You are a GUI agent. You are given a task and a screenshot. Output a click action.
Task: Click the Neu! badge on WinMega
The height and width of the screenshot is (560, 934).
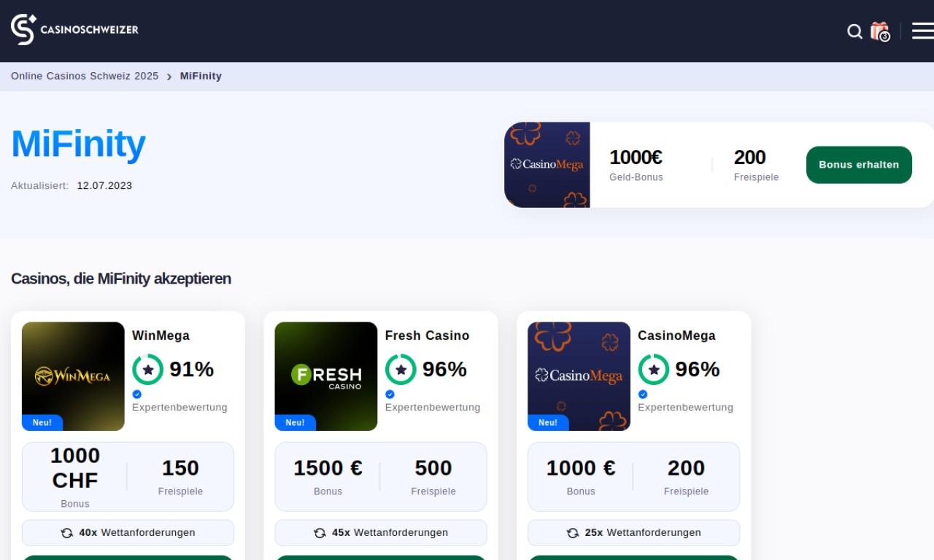click(x=42, y=423)
